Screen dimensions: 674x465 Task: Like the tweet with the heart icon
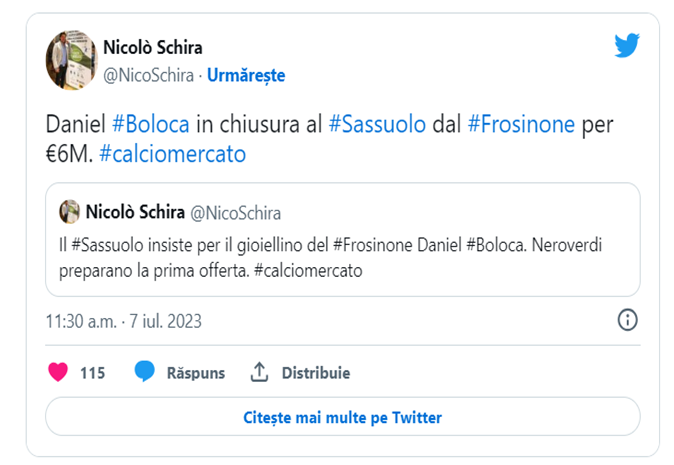pos(59,372)
